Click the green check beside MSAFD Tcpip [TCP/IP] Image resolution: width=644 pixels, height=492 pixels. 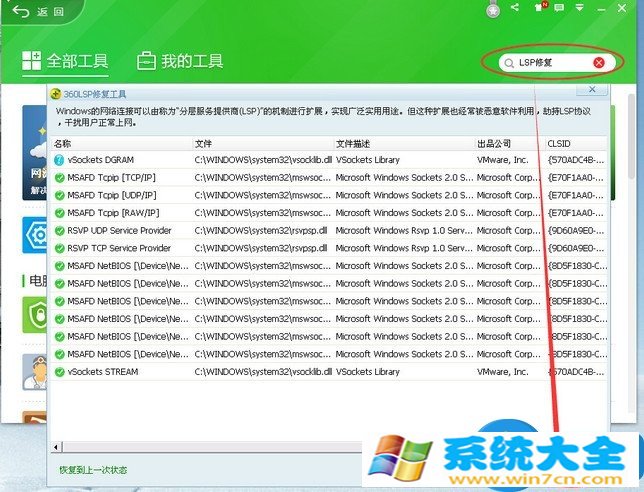pos(60,178)
